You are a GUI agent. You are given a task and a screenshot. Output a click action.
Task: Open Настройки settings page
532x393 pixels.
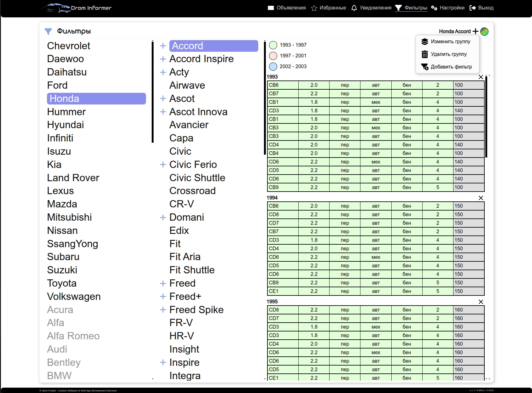[x=447, y=8]
